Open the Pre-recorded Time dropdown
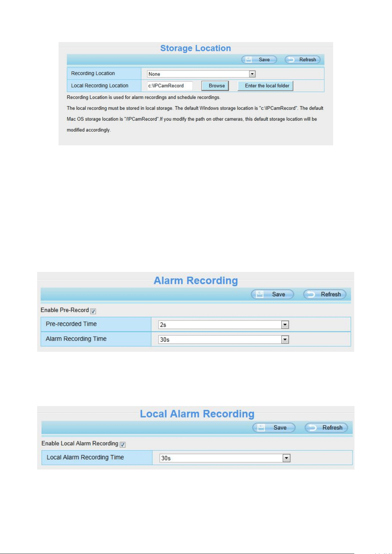This screenshot has width=392, height=554. pyautogui.click(x=224, y=325)
